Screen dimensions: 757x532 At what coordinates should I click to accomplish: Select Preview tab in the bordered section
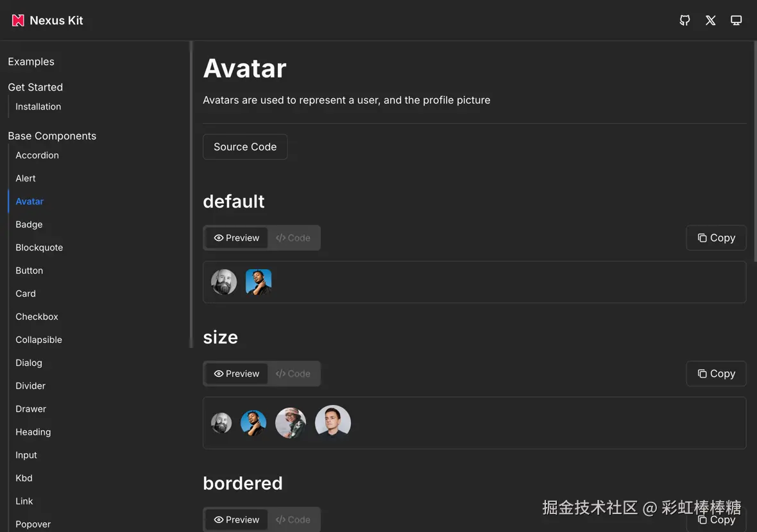click(237, 520)
